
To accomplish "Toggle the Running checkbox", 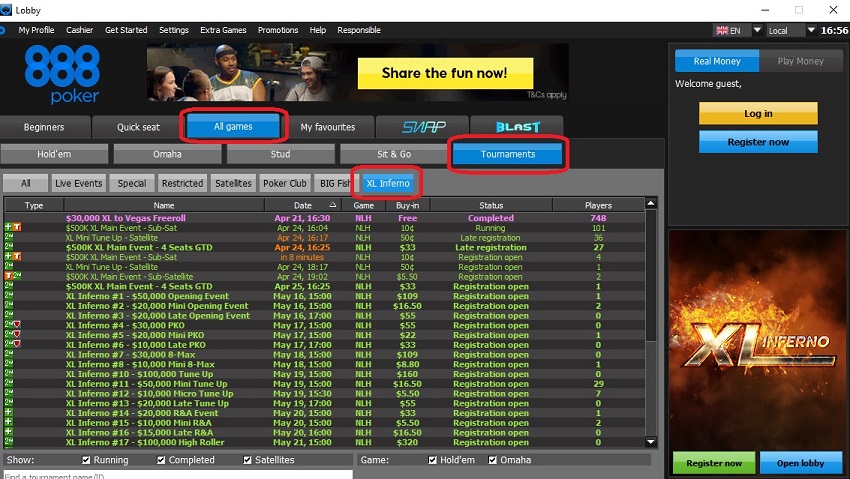I will (x=86, y=460).
